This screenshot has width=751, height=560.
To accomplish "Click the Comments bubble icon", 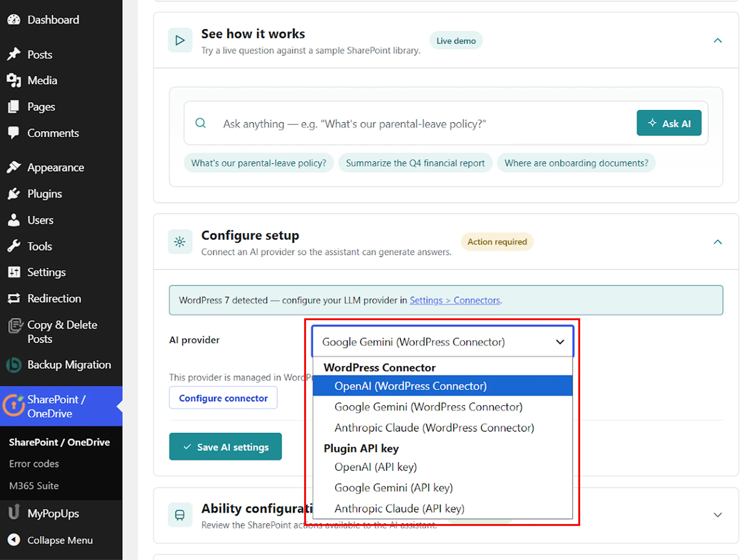I will click(14, 133).
